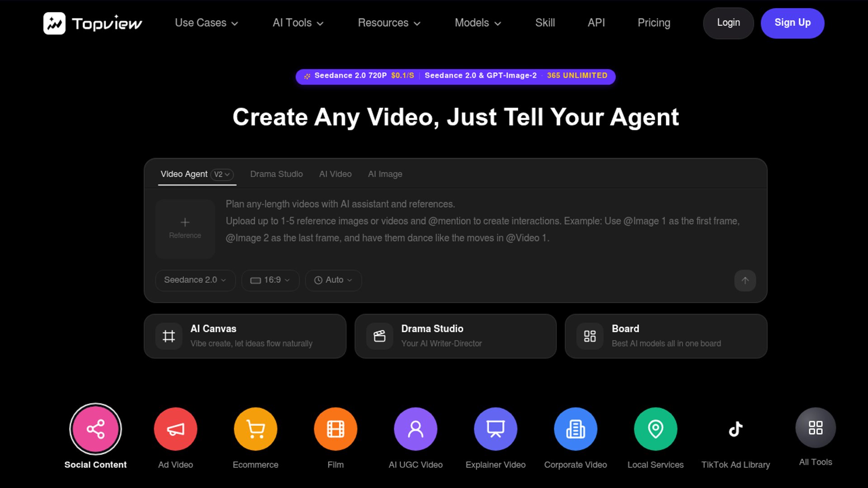868x488 pixels.
Task: Open the Ad Video megaphone icon
Action: point(175,429)
